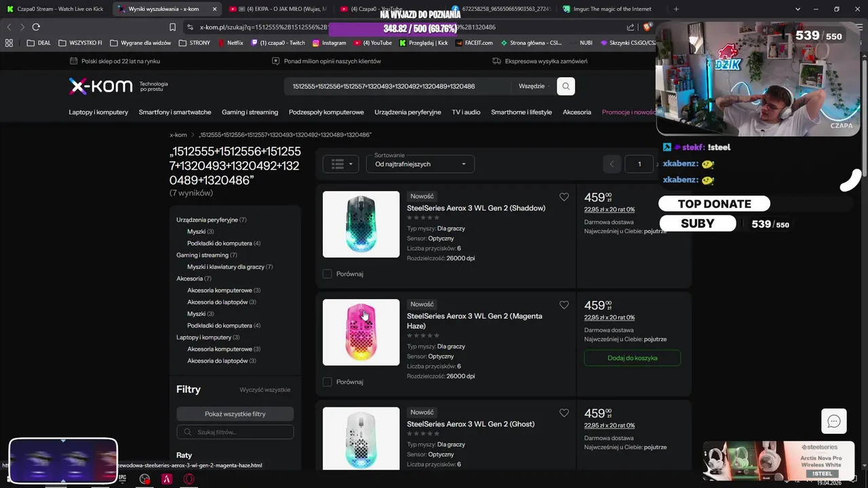Open the Instagram bookmark
Image resolution: width=868 pixels, height=488 pixels.
coord(330,43)
